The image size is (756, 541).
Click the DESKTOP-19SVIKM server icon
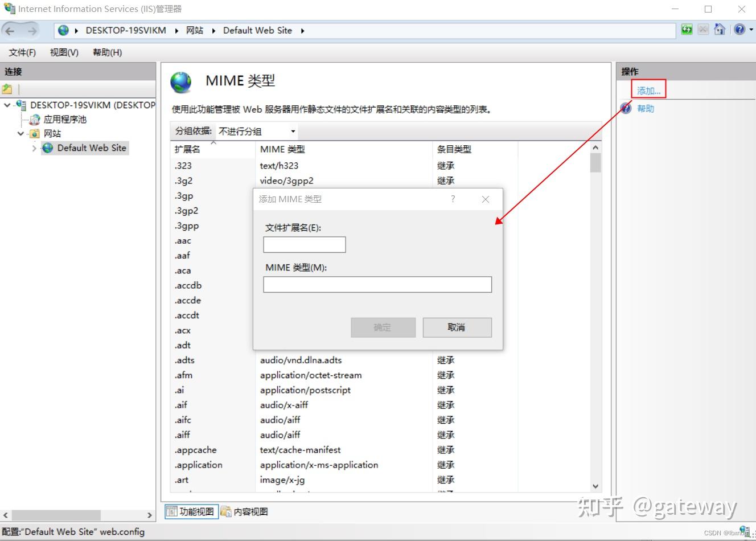[x=22, y=105]
